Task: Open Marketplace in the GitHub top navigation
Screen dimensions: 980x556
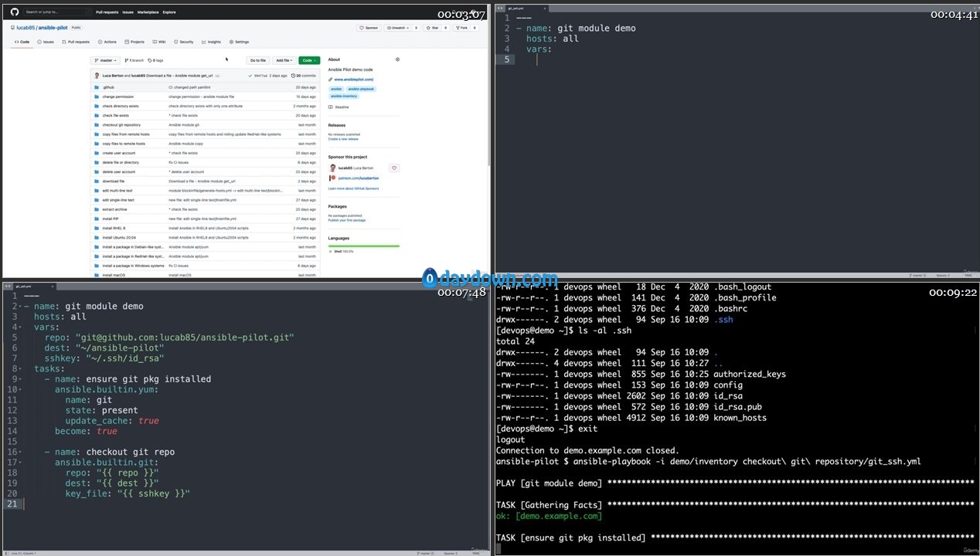Action: [x=147, y=12]
